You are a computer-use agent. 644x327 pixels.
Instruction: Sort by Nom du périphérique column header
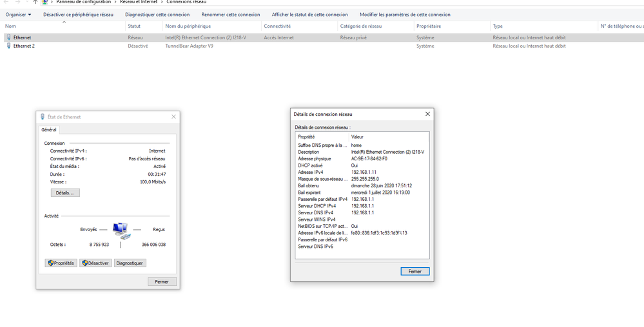click(212, 26)
